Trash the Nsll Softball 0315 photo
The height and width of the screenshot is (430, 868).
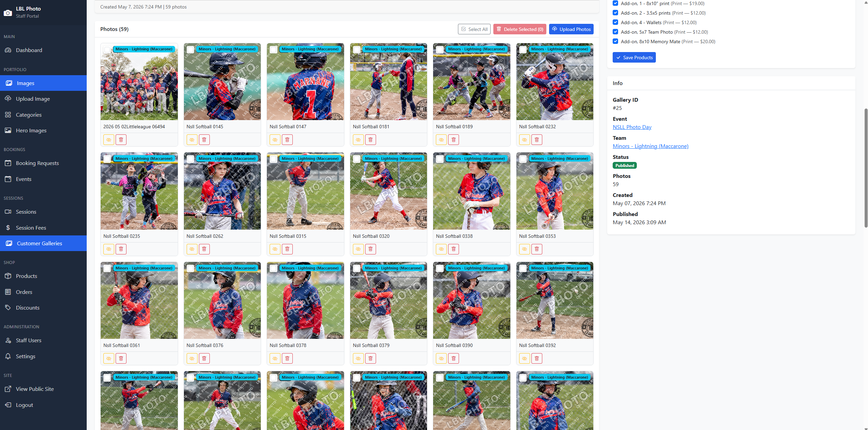pos(287,249)
